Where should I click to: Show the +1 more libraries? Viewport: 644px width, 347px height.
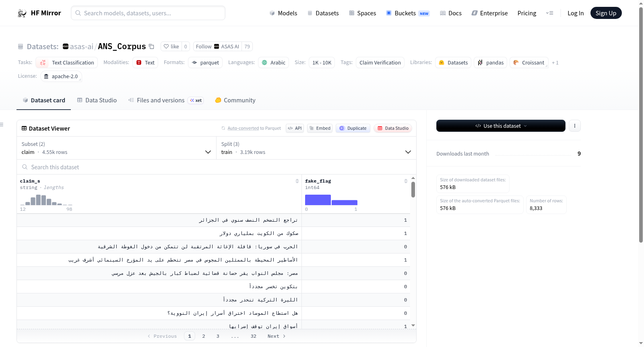tap(555, 62)
